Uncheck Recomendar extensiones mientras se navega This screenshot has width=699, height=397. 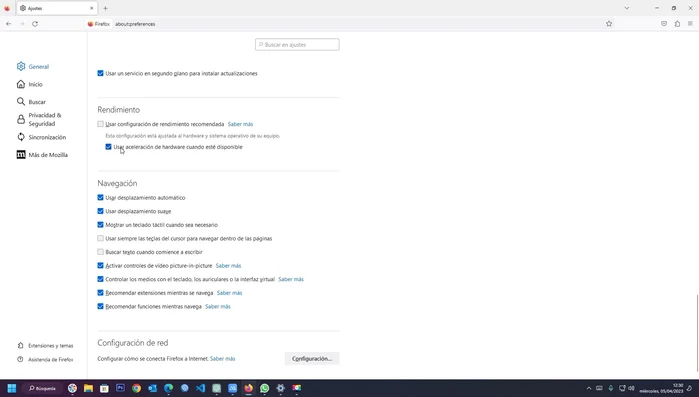point(100,293)
